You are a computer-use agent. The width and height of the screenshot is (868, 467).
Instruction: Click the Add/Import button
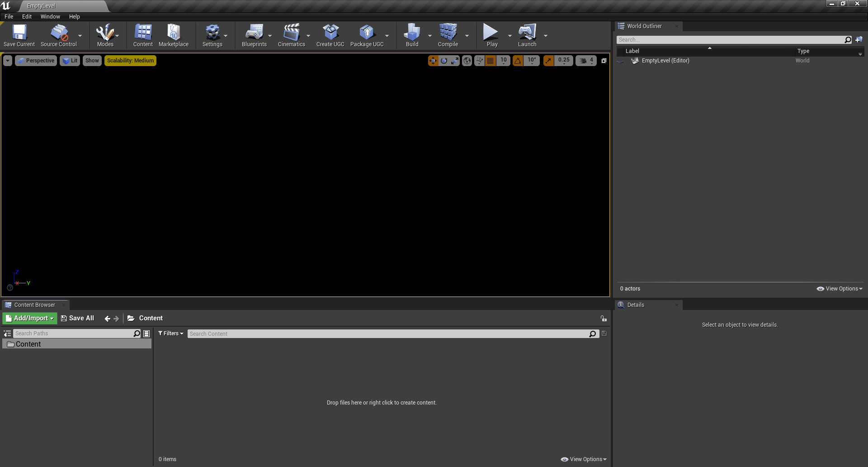coord(30,319)
